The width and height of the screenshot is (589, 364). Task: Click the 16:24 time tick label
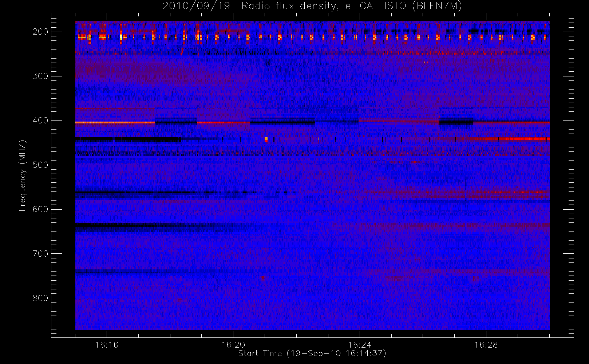click(360, 345)
